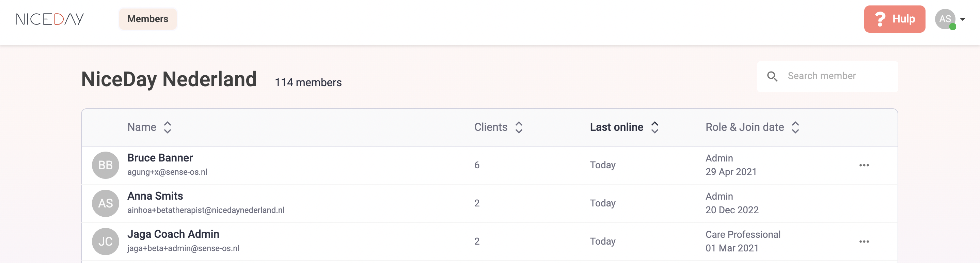Click Jaga Coach Admin's JC avatar
980x263 pixels.
pos(105,241)
